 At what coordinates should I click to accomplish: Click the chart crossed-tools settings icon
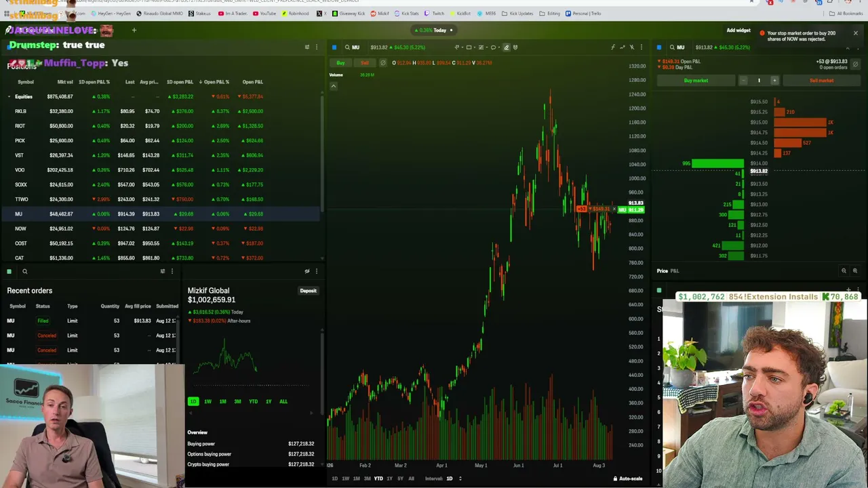[631, 47]
